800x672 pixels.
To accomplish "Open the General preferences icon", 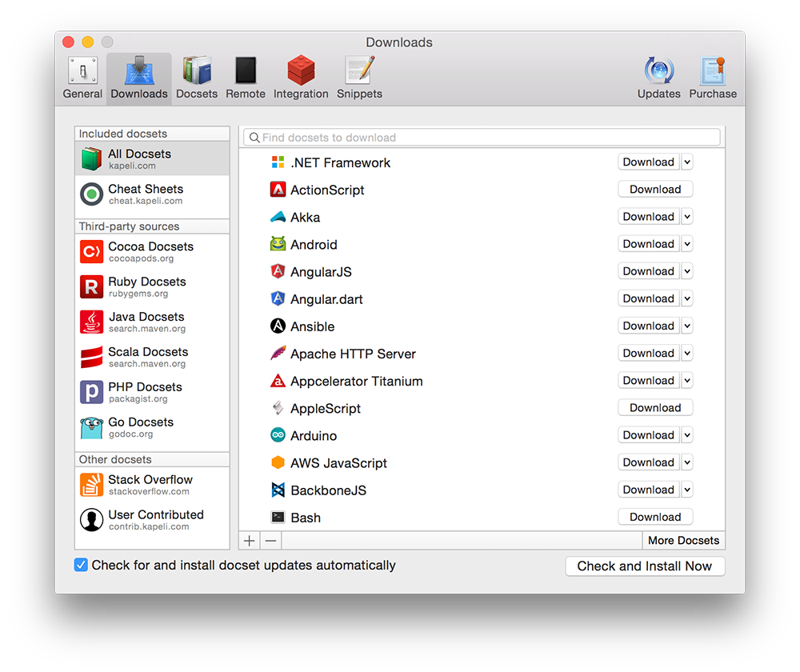I will click(82, 70).
